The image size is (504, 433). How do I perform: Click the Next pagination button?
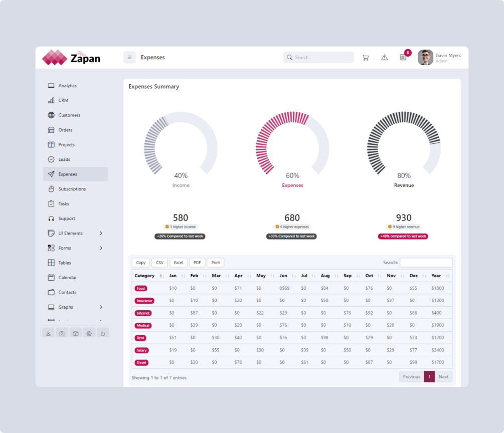[x=444, y=377]
